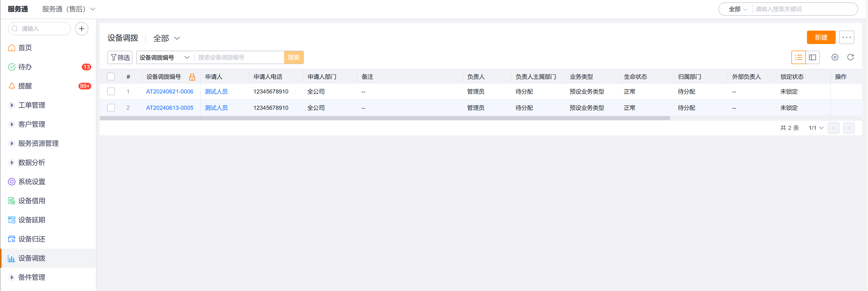Screen dimensions: 868x291
Task: Focus the sidebar 请输入 search field
Action: (x=39, y=29)
